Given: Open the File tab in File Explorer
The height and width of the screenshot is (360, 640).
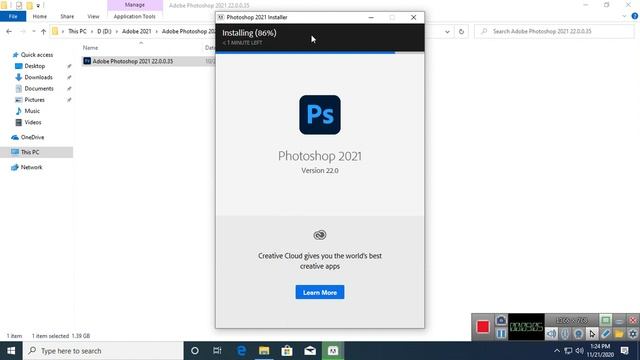Looking at the screenshot, I should tap(13, 16).
